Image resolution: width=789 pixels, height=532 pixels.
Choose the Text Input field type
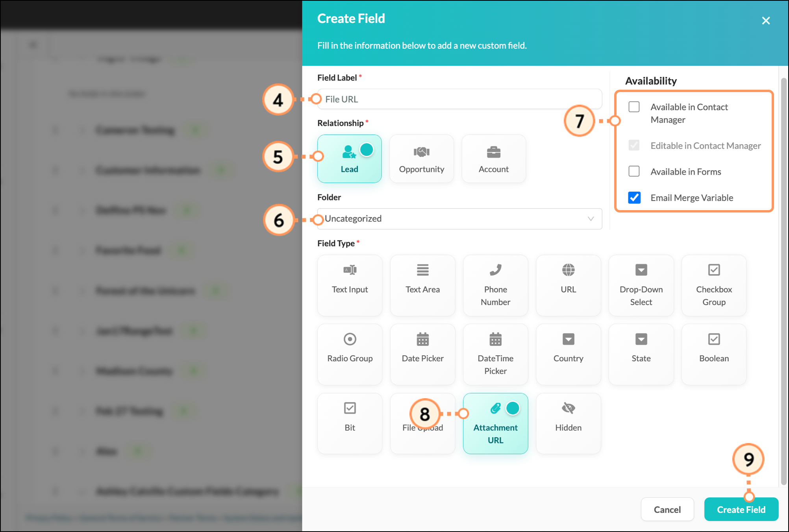click(x=350, y=285)
